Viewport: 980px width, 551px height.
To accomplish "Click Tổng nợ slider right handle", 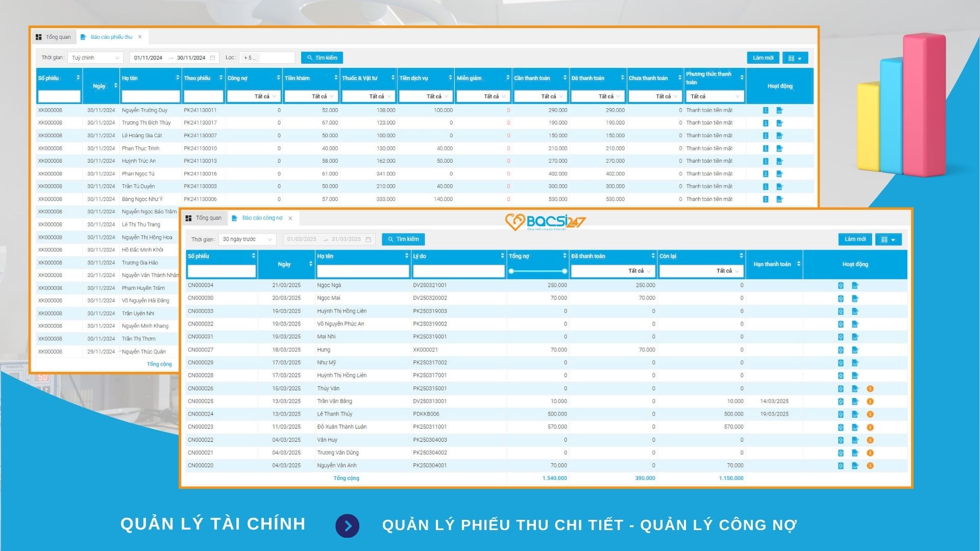I will [565, 271].
